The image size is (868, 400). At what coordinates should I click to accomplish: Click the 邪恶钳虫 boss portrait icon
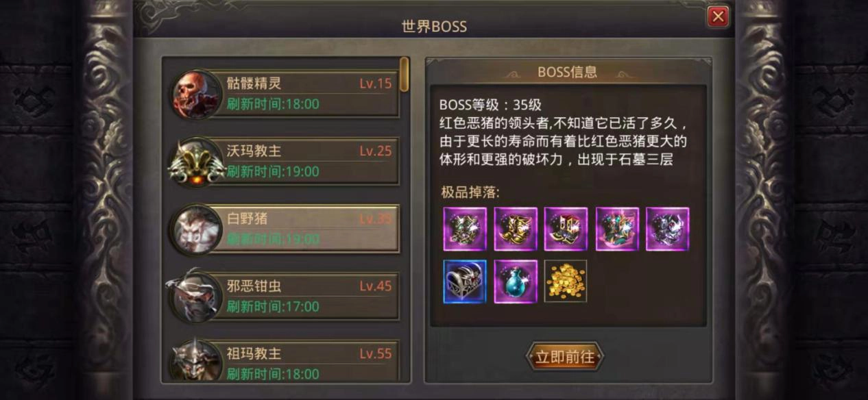click(x=195, y=295)
